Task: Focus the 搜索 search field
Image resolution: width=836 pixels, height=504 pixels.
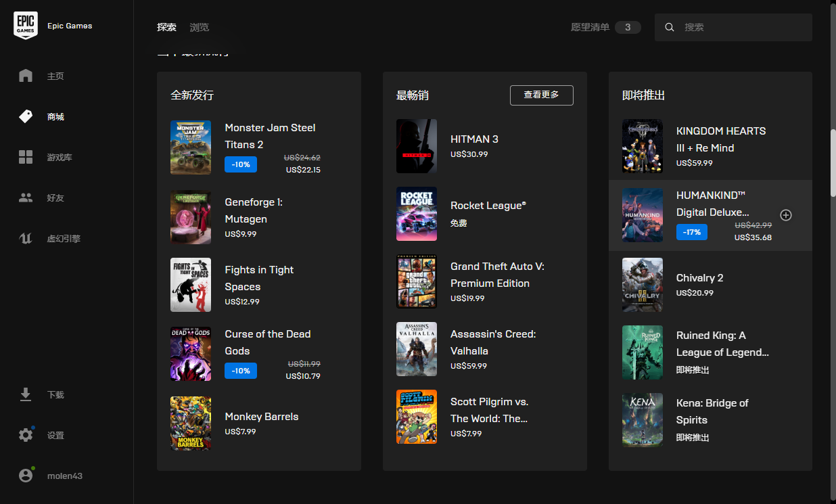Action: [x=733, y=27]
